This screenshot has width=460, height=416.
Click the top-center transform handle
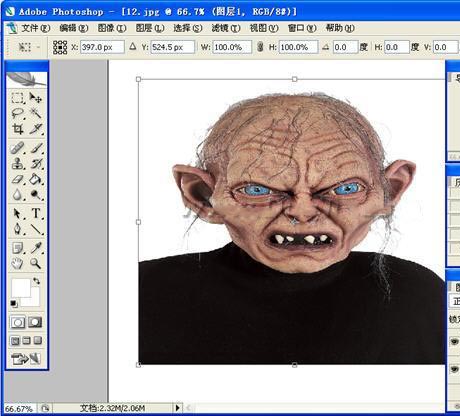[295, 79]
